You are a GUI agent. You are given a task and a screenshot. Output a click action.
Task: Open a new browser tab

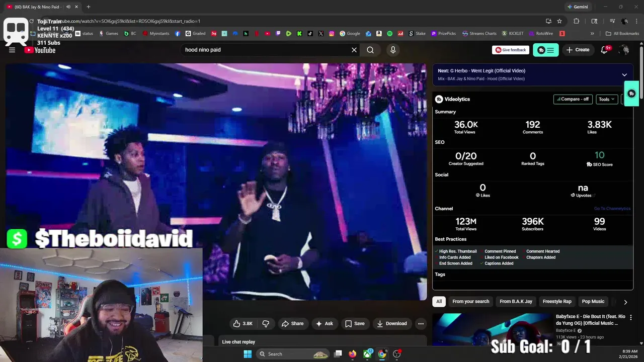coord(89,7)
